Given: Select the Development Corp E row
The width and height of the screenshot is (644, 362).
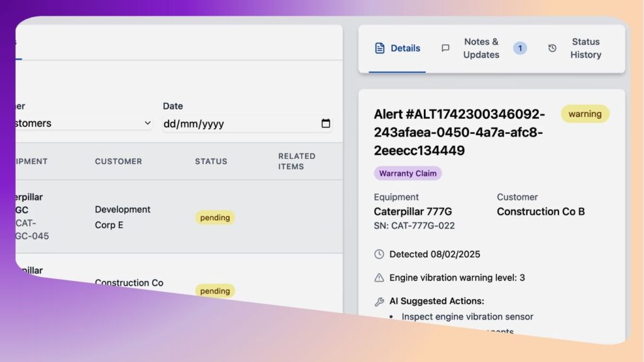Looking at the screenshot, I should (x=179, y=217).
